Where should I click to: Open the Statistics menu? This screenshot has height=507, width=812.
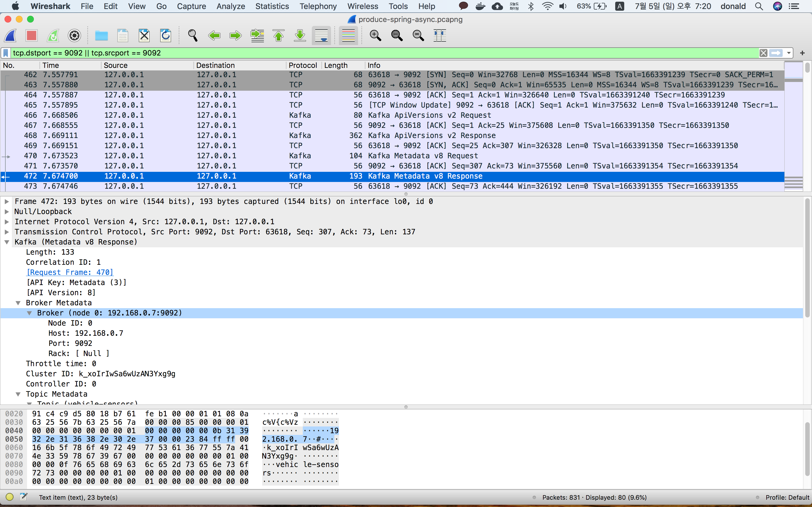coord(272,6)
